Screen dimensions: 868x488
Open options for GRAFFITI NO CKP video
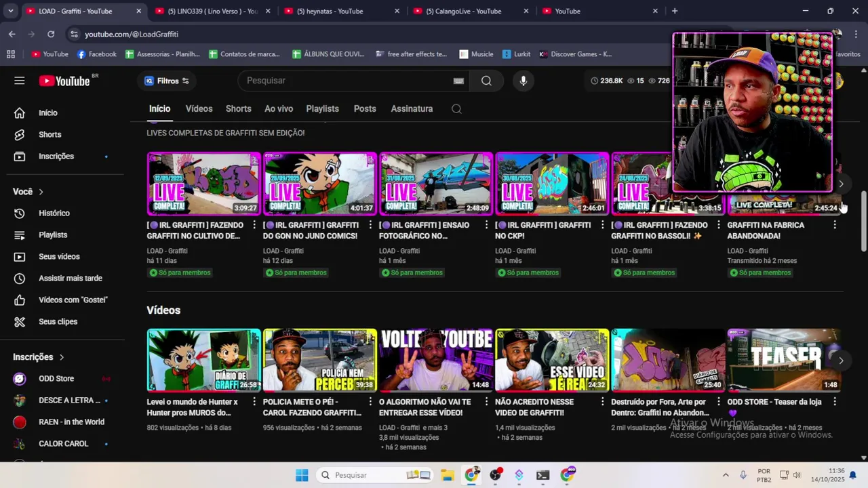point(602,225)
